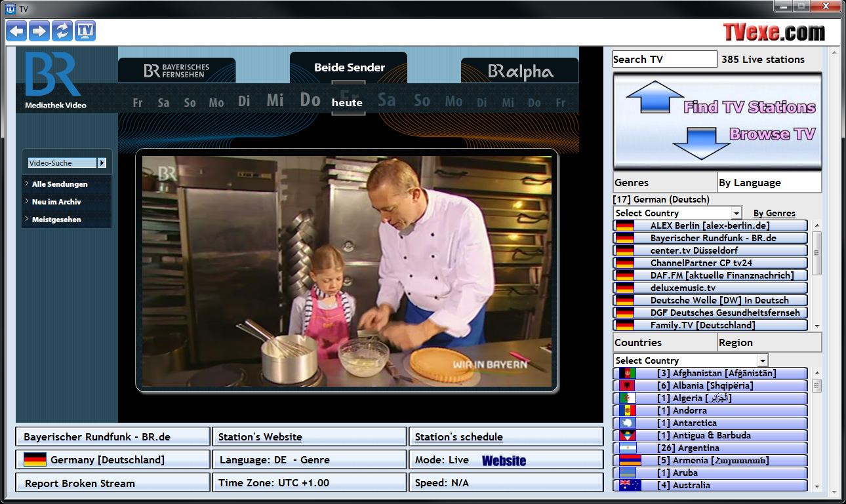
Task: Select center.tv Düsseldorf station
Action: [710, 250]
